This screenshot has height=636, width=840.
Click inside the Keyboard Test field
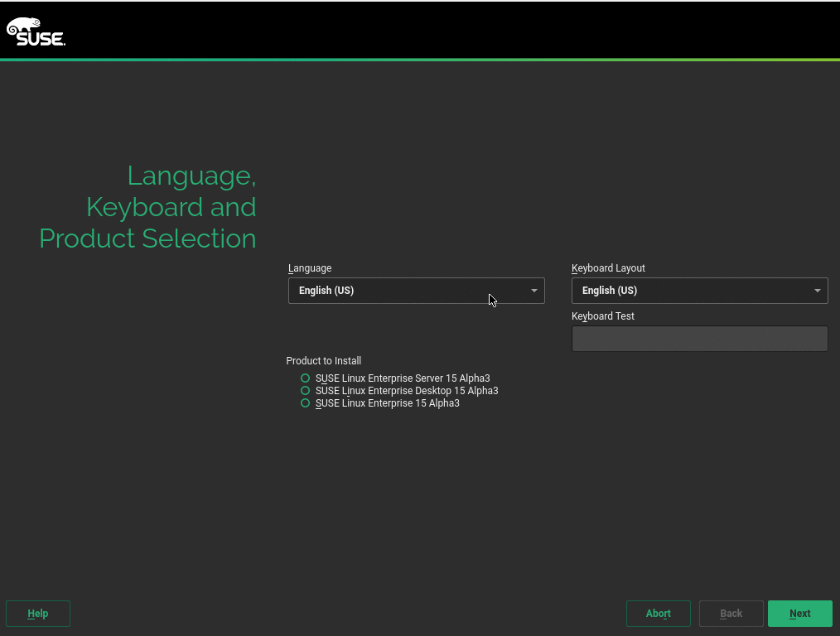click(x=699, y=339)
